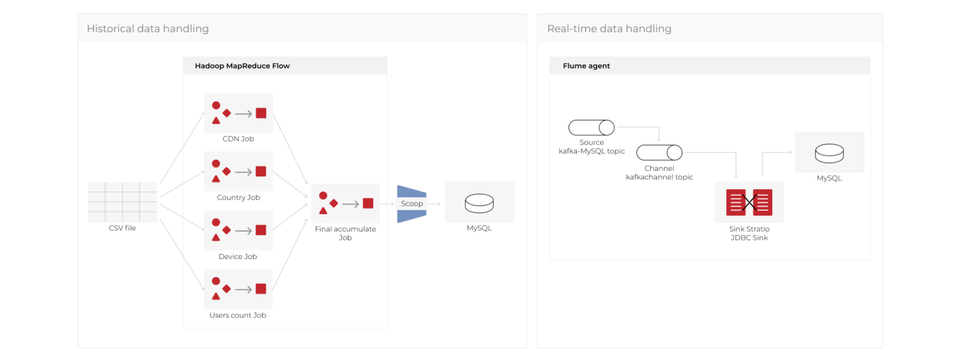Click the Source kafka-MySQL topic cylinder
This screenshot has width=980, height=360.
pos(592,127)
